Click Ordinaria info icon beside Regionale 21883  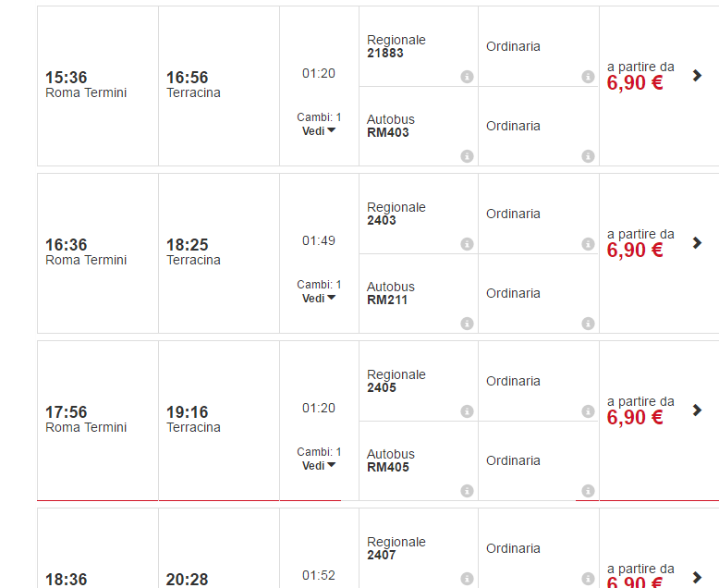(588, 77)
